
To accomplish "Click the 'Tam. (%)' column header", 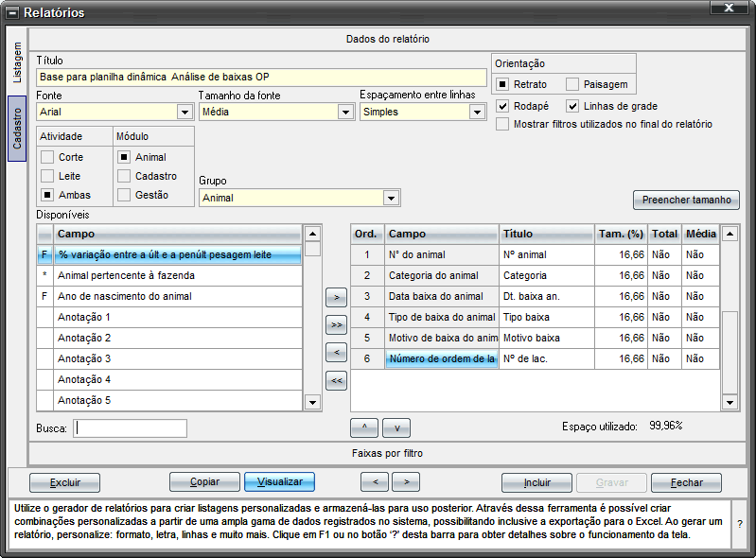I will (x=621, y=234).
